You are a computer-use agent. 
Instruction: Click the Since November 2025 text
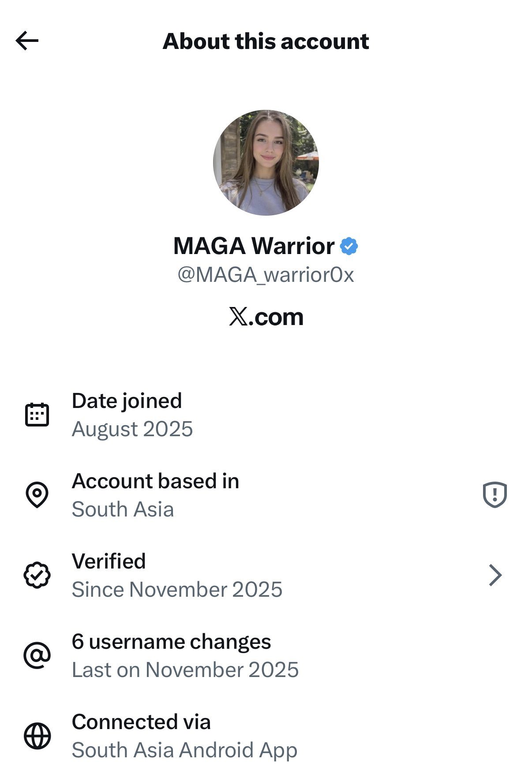tap(177, 590)
